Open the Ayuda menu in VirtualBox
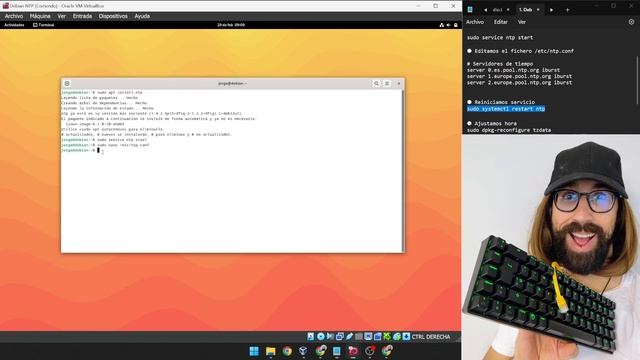 coord(142,16)
